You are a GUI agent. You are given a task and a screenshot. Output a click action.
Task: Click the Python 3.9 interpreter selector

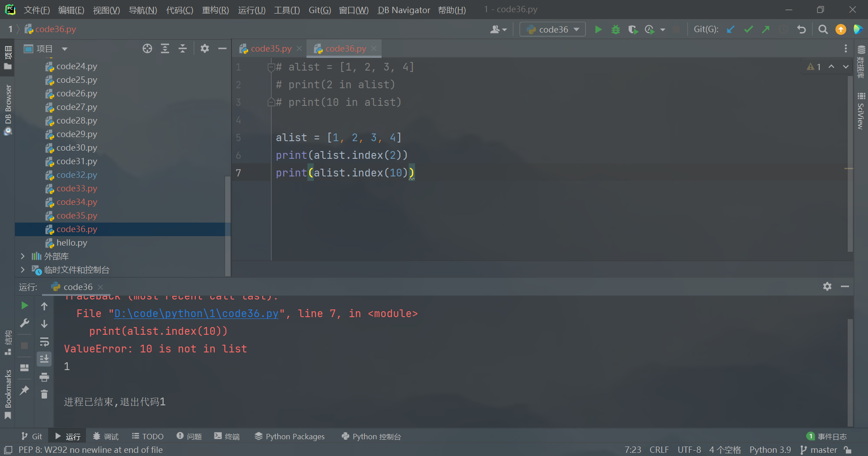point(770,450)
